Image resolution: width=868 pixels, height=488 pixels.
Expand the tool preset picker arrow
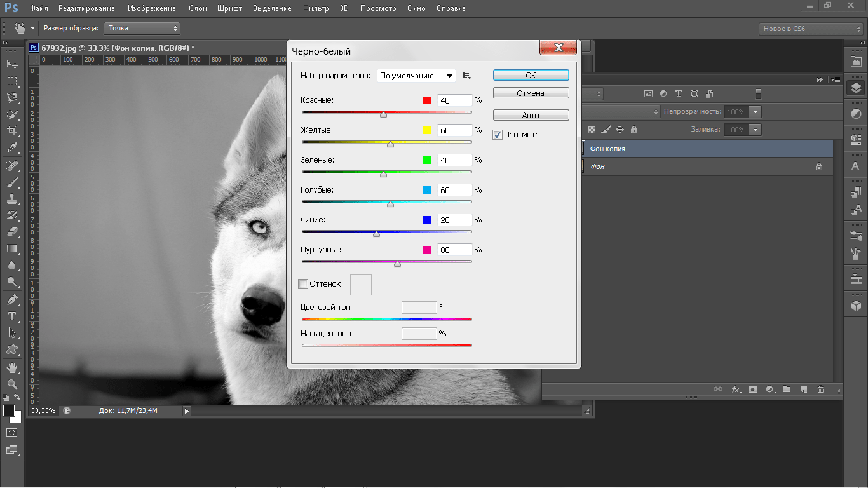(x=32, y=28)
